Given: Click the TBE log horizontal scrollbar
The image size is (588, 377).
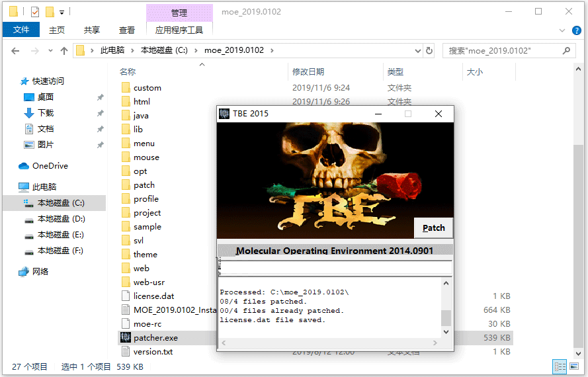Looking at the screenshot, I should click(x=329, y=343).
